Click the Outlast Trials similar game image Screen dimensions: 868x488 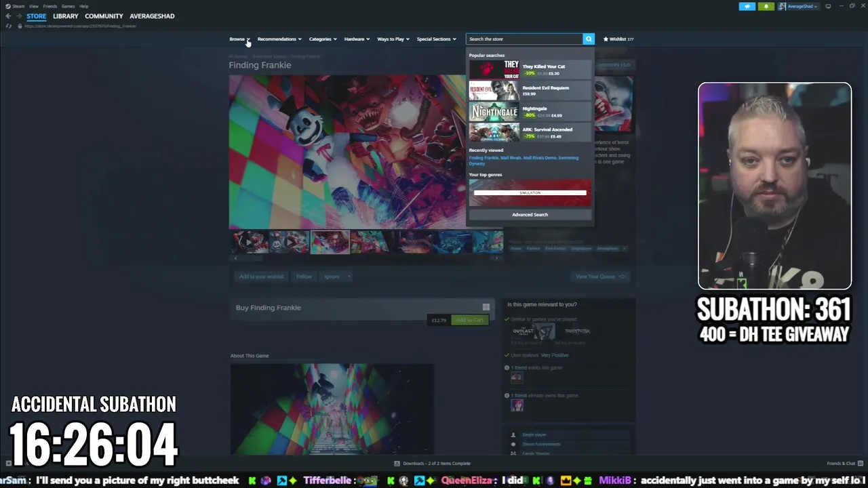coord(533,331)
